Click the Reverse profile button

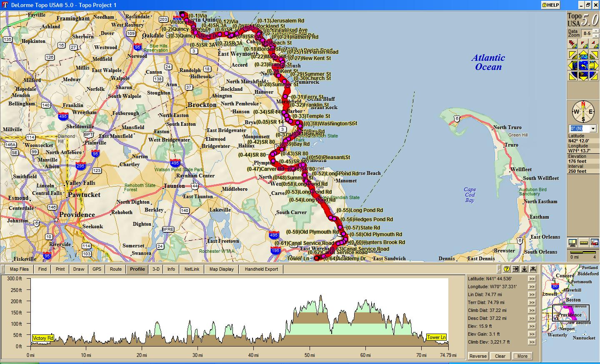(478, 356)
